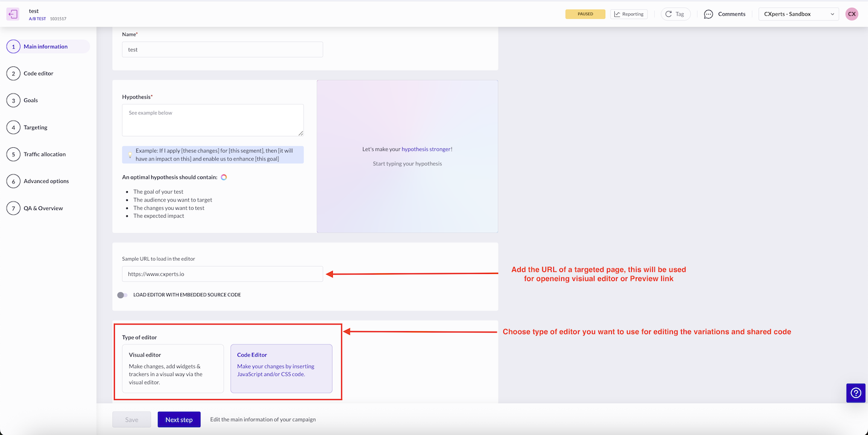Viewport: 868px width, 435px height.
Task: Click the Sample URL input field
Action: click(222, 274)
